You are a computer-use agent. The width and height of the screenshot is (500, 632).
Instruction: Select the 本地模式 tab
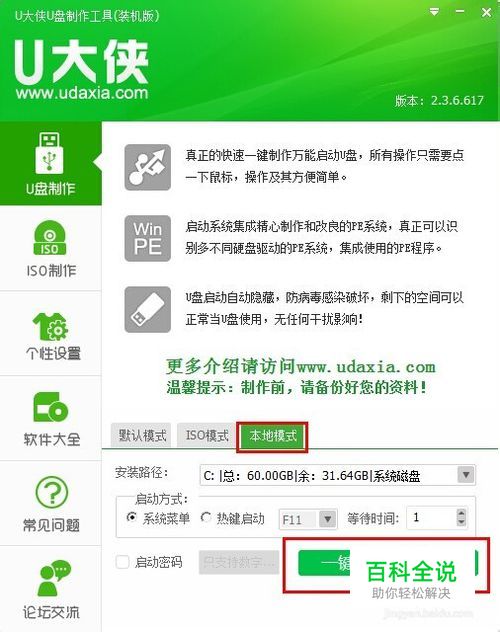[x=272, y=436]
